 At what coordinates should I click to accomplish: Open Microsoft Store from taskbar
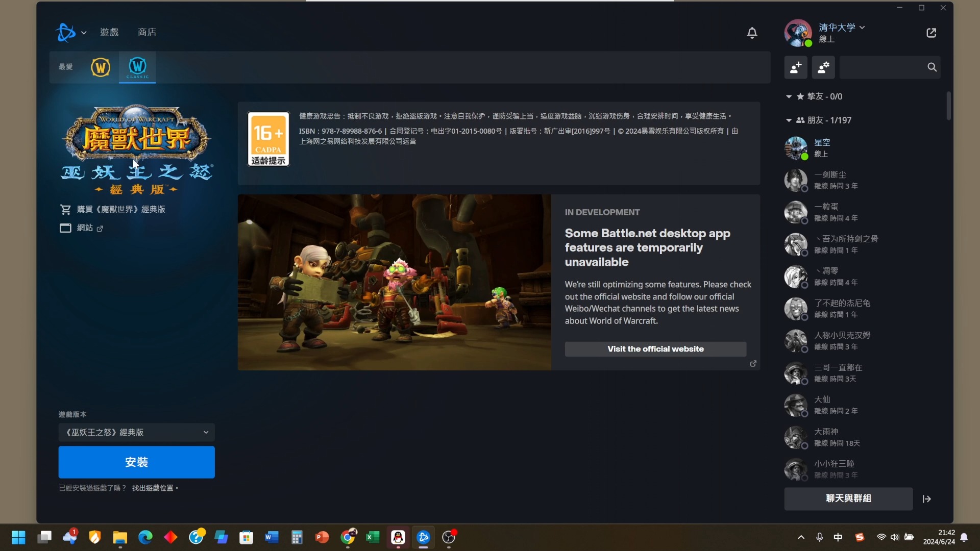(x=247, y=537)
